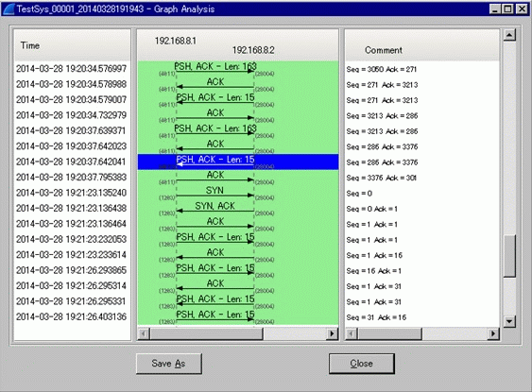Maximize the Graph Analysis window

[x=508, y=9]
